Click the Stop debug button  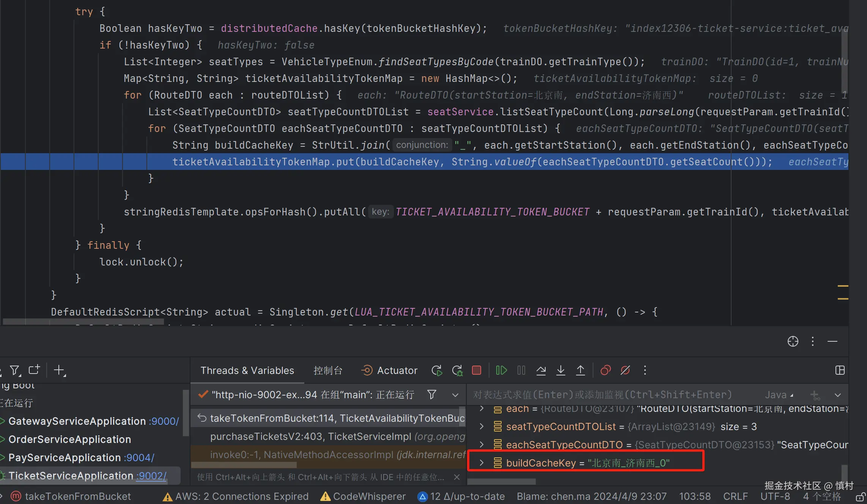[x=477, y=370]
